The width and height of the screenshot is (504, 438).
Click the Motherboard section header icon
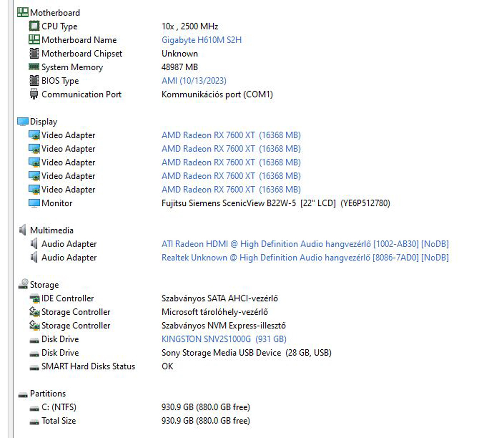click(23, 12)
